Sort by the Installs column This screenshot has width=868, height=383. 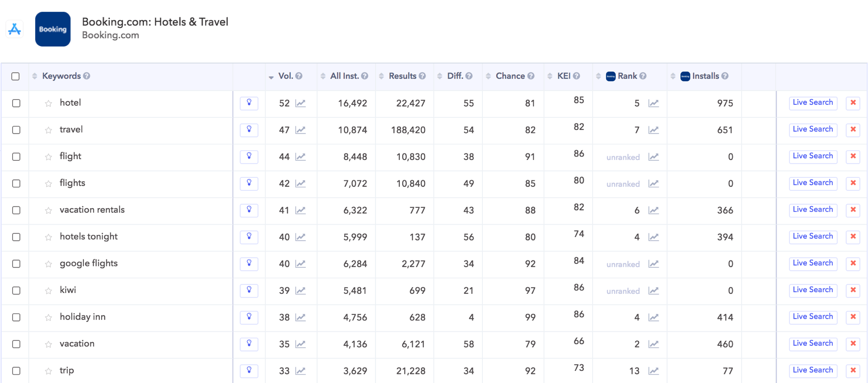pos(705,76)
